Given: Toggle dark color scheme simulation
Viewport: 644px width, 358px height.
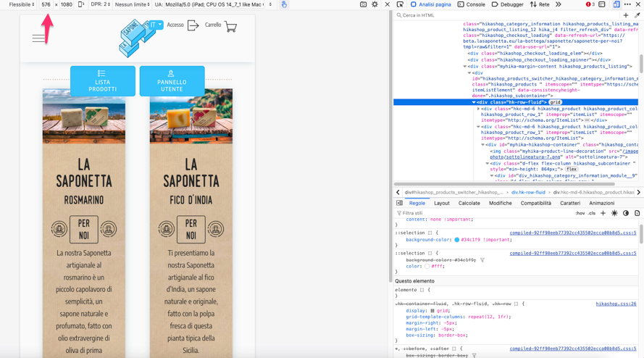Looking at the screenshot, I should 626,213.
